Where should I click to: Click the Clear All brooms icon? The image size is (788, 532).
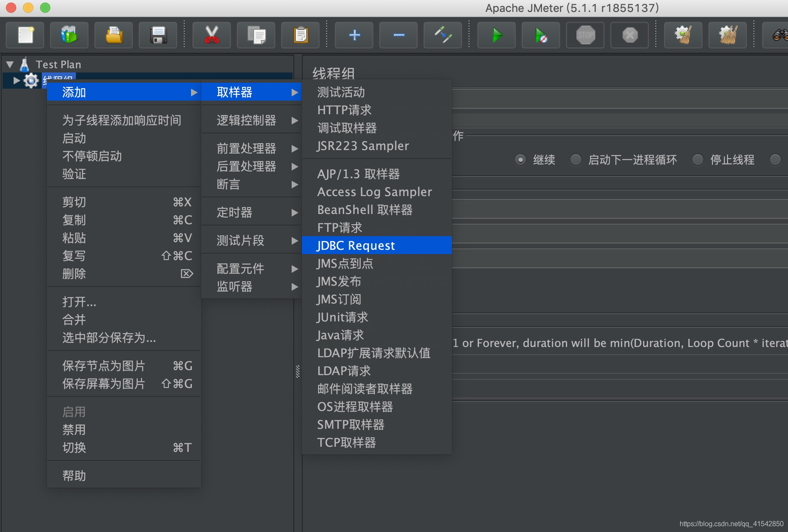pos(728,35)
